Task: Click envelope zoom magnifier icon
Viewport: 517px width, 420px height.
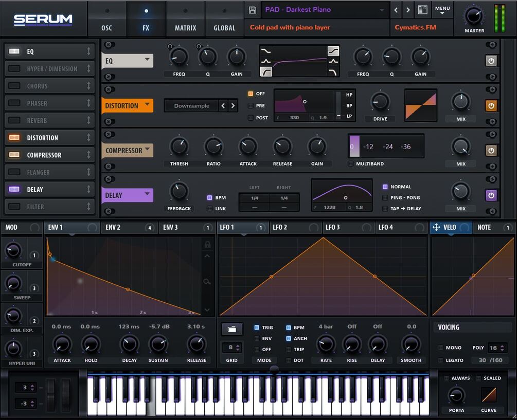Action: (207, 282)
